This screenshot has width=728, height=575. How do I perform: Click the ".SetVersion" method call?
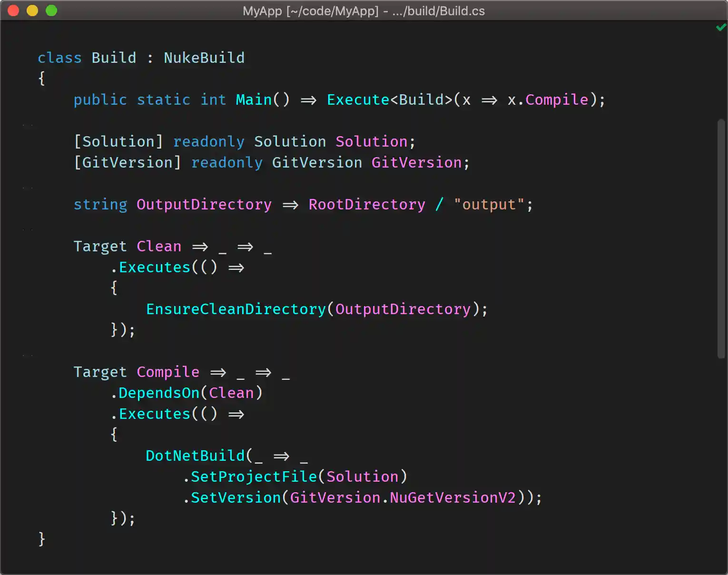click(x=232, y=498)
